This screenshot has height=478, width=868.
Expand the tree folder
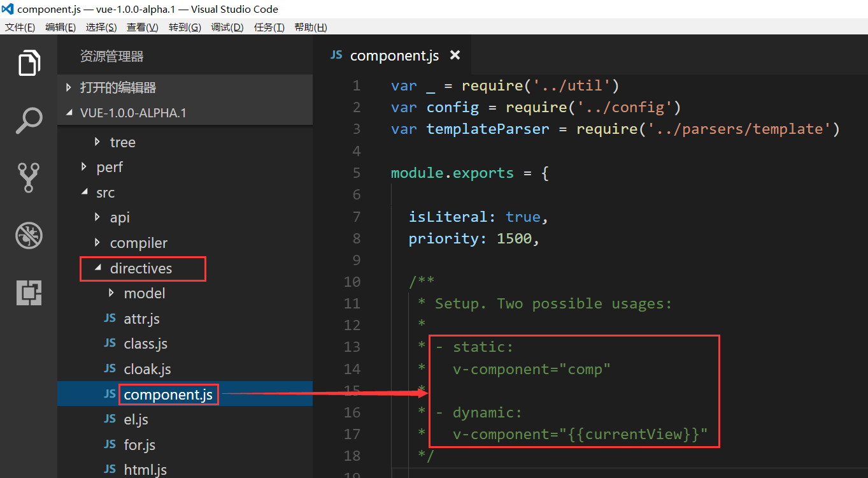(x=97, y=141)
